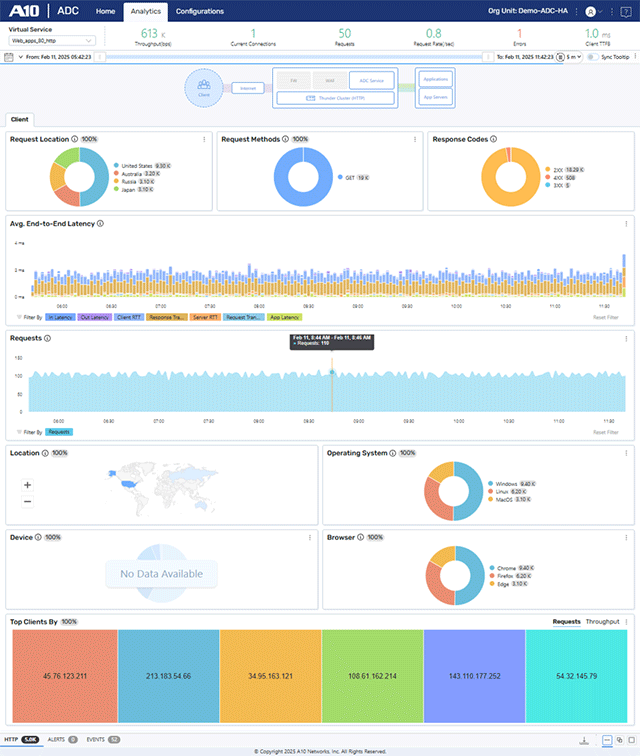The width and height of the screenshot is (640, 756).
Task: Open the 5 m time interval dropdown
Action: coord(569,58)
